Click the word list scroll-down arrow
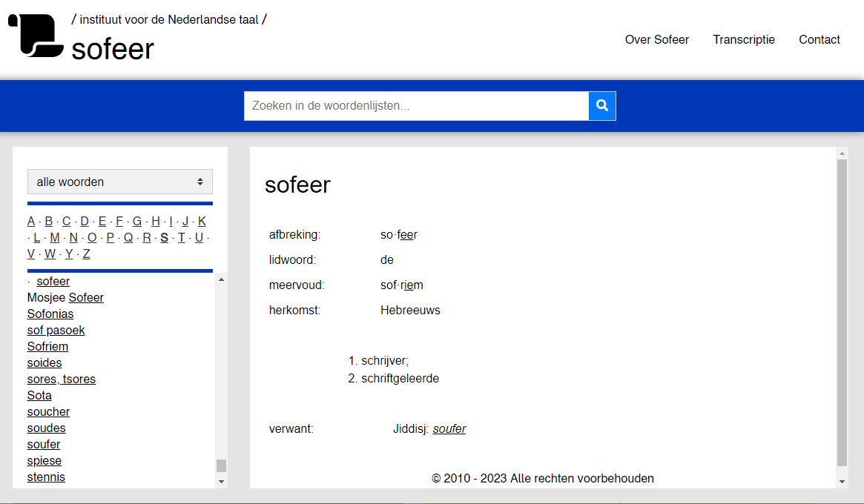This screenshot has width=864, height=504. click(221, 482)
